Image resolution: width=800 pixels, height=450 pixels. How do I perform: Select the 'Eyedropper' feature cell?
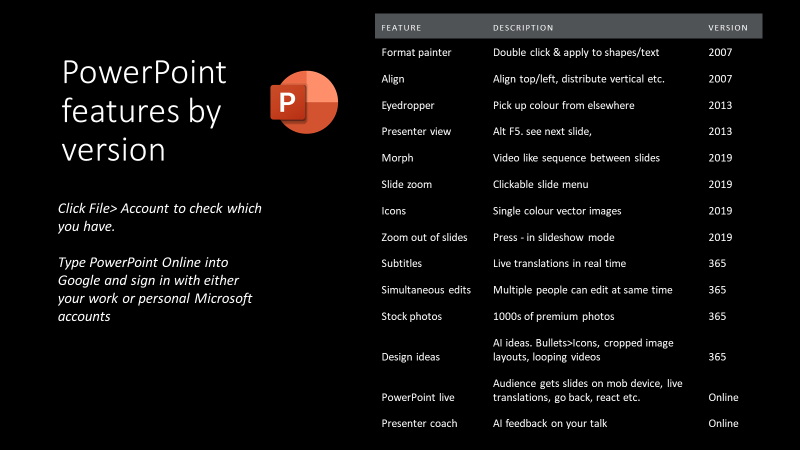point(408,106)
